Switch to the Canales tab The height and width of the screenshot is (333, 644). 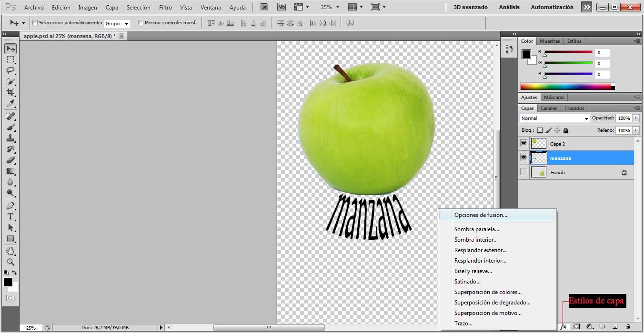(549, 108)
